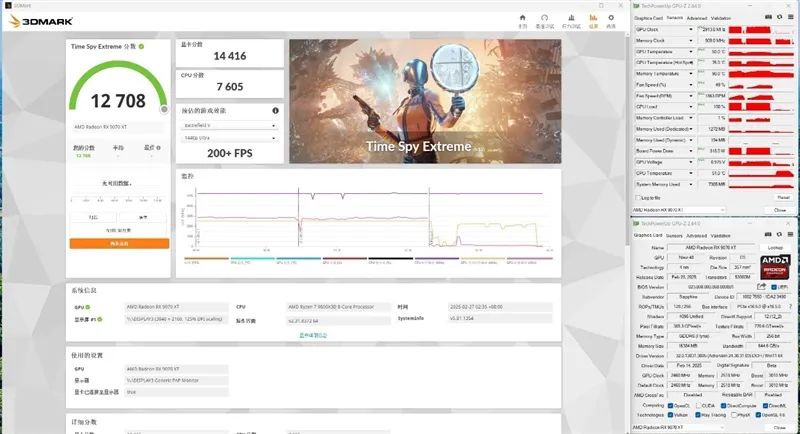Click the screenshot camera icon in GPU-Z Graphics Card window

768,235
